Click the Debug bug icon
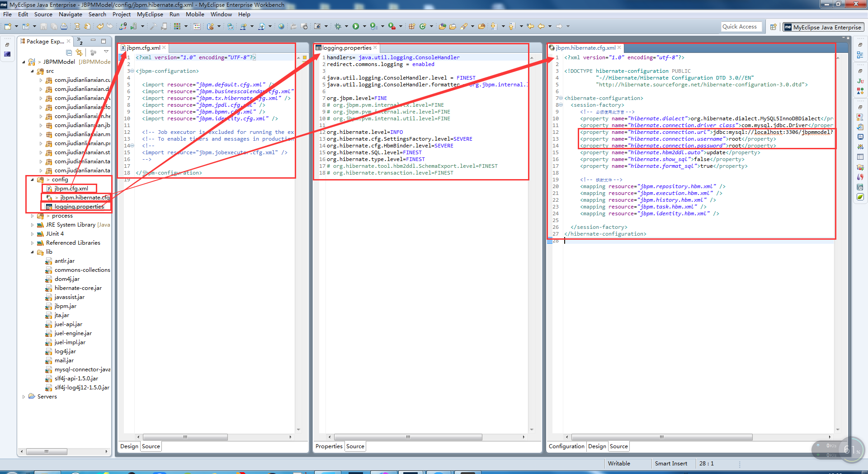Viewport: 868px width, 474px height. pos(338,27)
